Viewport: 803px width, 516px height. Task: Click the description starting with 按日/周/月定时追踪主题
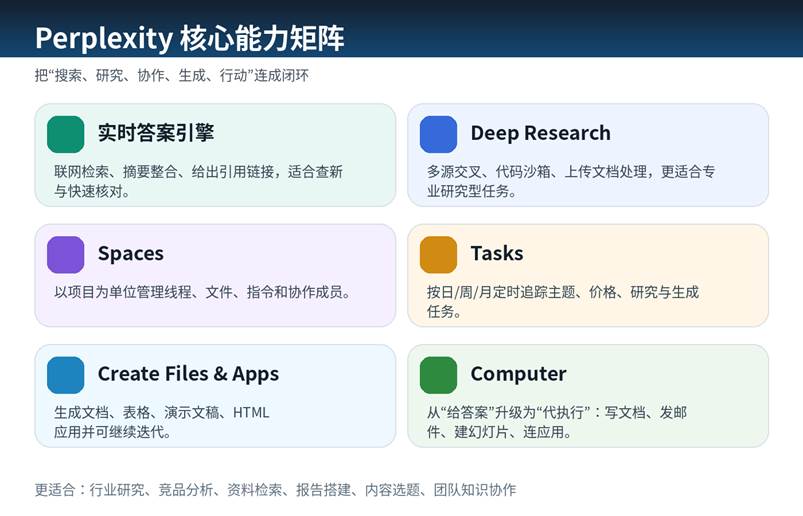click(562, 301)
